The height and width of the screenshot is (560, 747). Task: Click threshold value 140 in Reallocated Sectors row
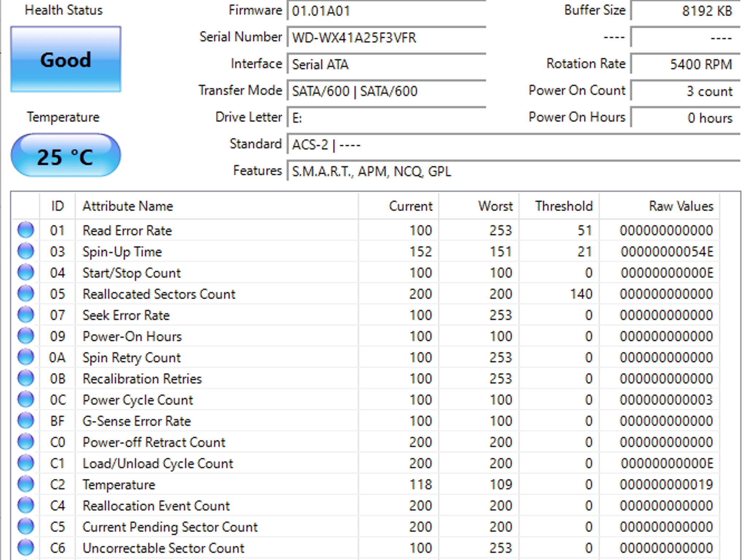(x=581, y=294)
